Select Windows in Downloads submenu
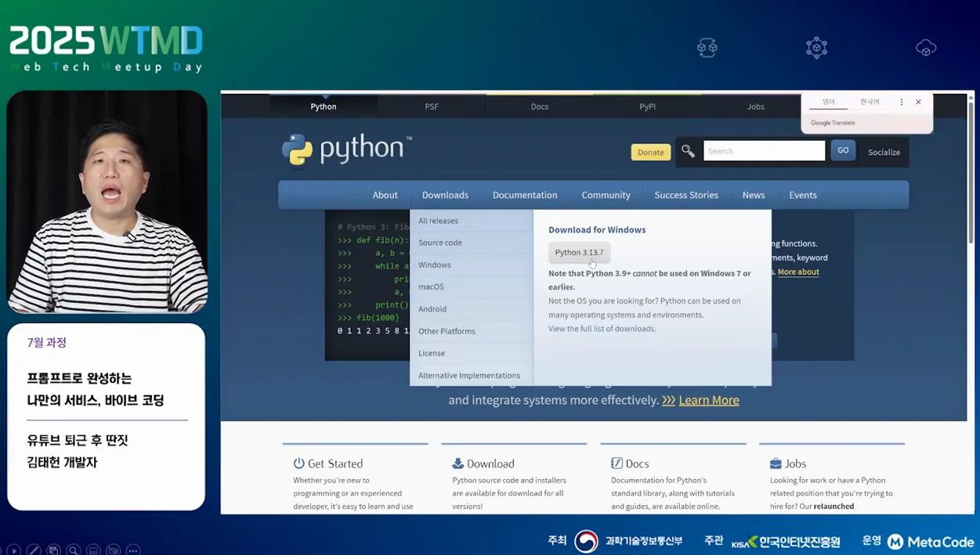This screenshot has height=555, width=980. pyautogui.click(x=471, y=265)
